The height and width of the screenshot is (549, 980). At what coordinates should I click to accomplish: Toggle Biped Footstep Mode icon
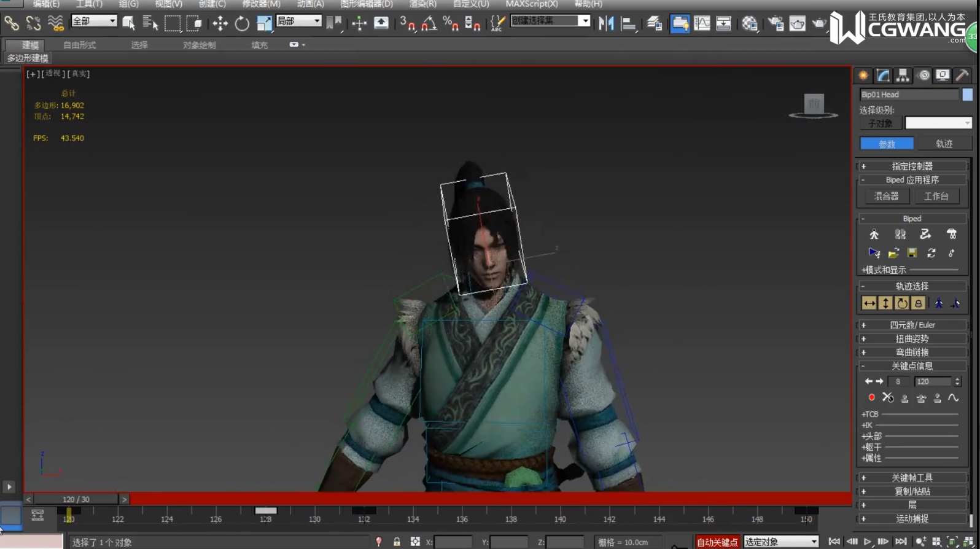click(x=900, y=235)
